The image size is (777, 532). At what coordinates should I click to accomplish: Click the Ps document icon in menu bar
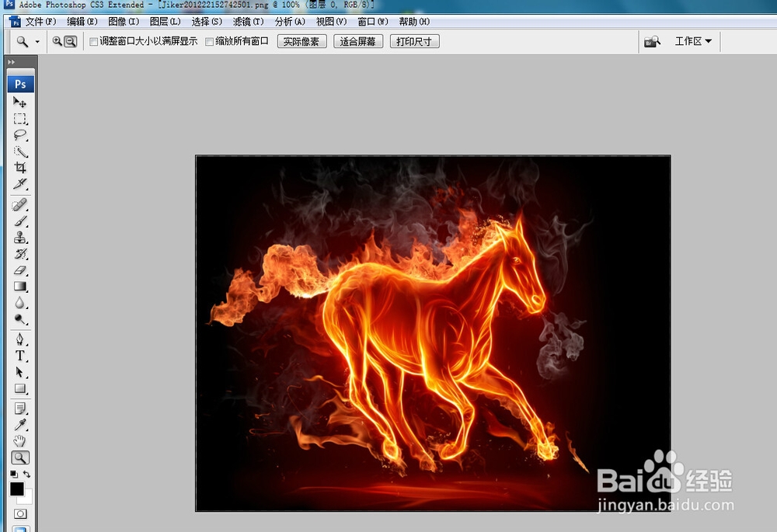(16, 21)
